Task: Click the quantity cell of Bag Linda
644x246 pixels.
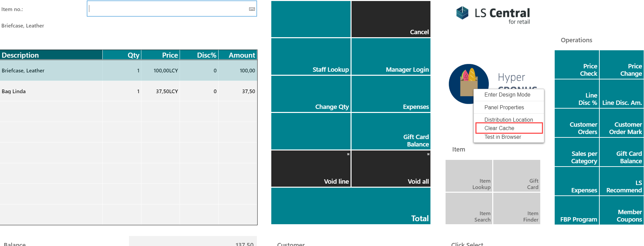Action: coord(122,91)
